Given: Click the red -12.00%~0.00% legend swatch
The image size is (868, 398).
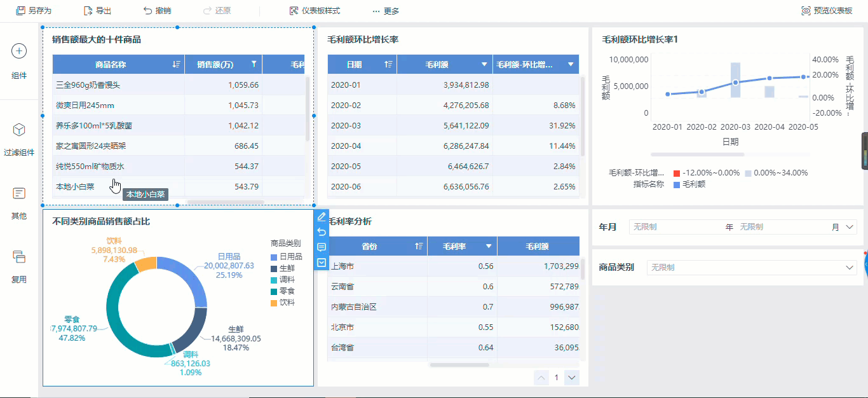Looking at the screenshot, I should [x=677, y=173].
